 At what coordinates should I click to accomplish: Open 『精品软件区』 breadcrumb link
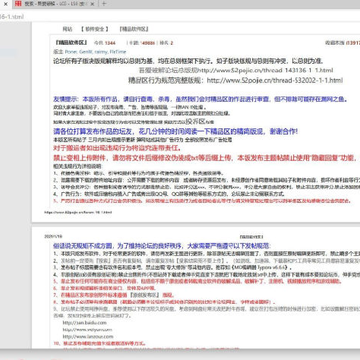134,29
